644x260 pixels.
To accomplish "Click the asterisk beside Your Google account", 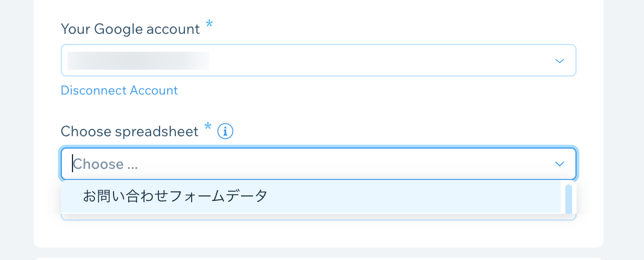I will (209, 24).
